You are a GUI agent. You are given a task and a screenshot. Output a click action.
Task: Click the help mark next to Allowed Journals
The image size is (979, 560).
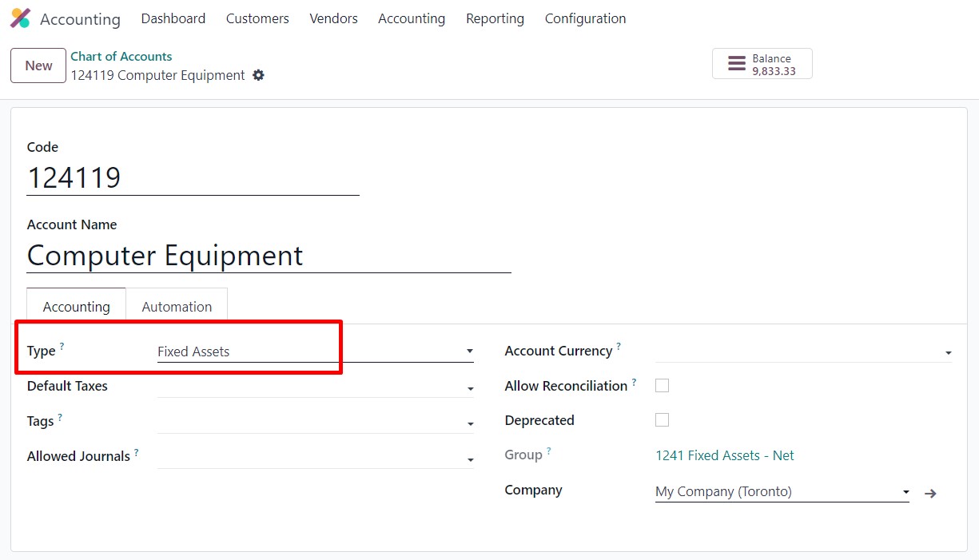[137, 452]
